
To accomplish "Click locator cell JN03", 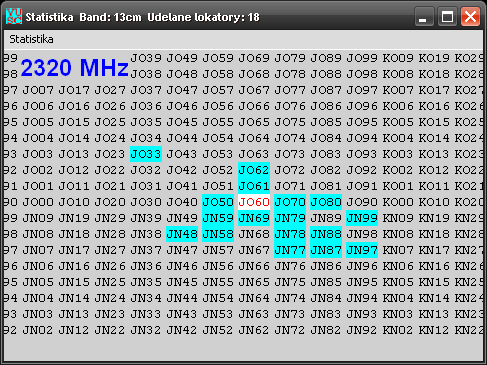I will [38, 314].
